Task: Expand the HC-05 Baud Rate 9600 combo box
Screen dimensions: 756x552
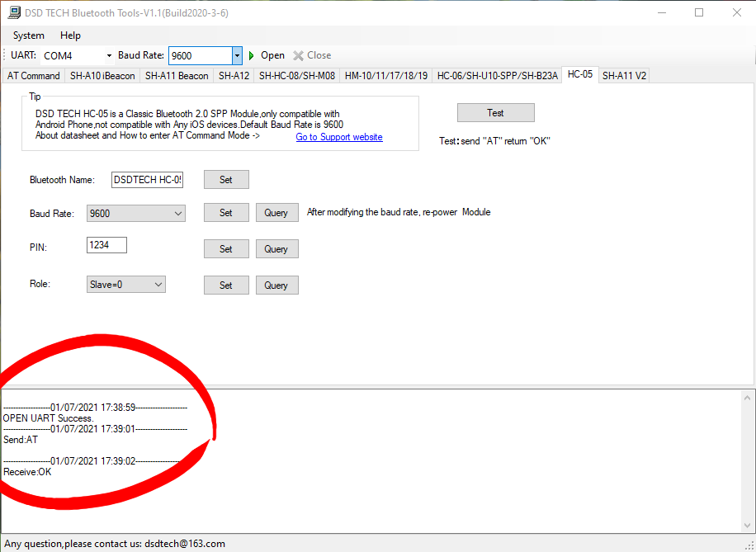Action: tap(136, 214)
